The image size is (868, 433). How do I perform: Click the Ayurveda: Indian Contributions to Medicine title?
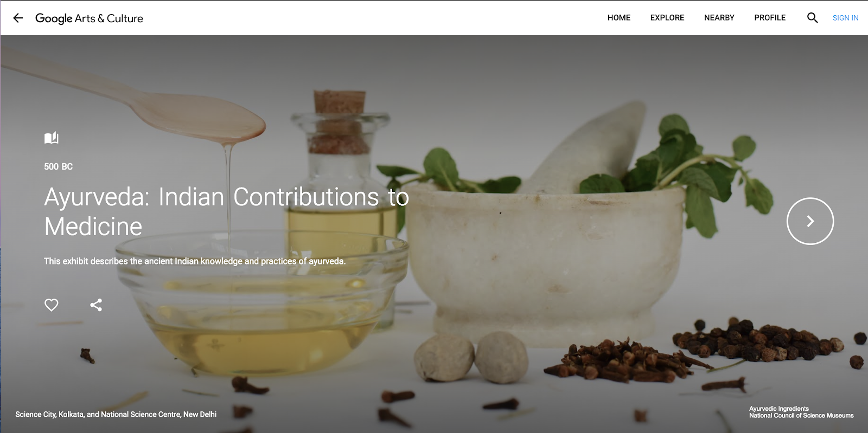click(227, 211)
